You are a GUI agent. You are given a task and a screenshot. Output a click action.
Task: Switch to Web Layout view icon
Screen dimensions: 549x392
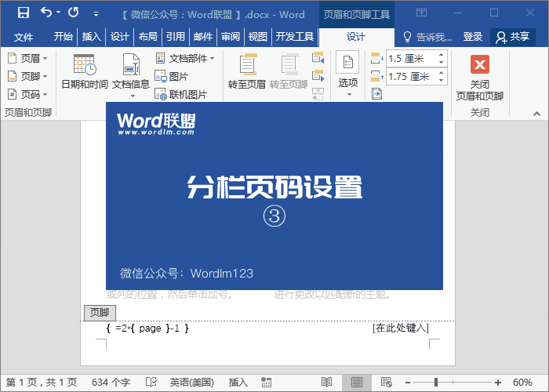pos(386,383)
